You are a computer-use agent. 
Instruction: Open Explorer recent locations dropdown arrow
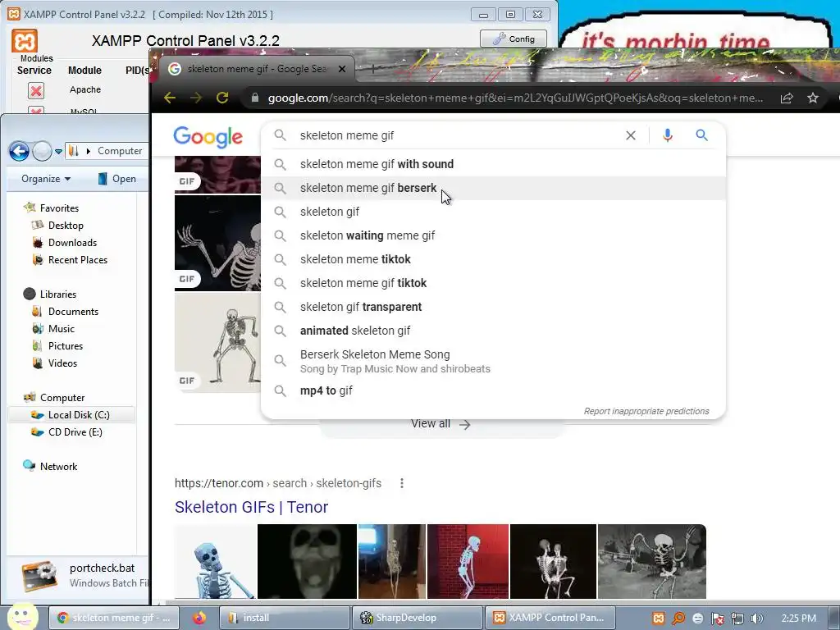click(x=58, y=152)
